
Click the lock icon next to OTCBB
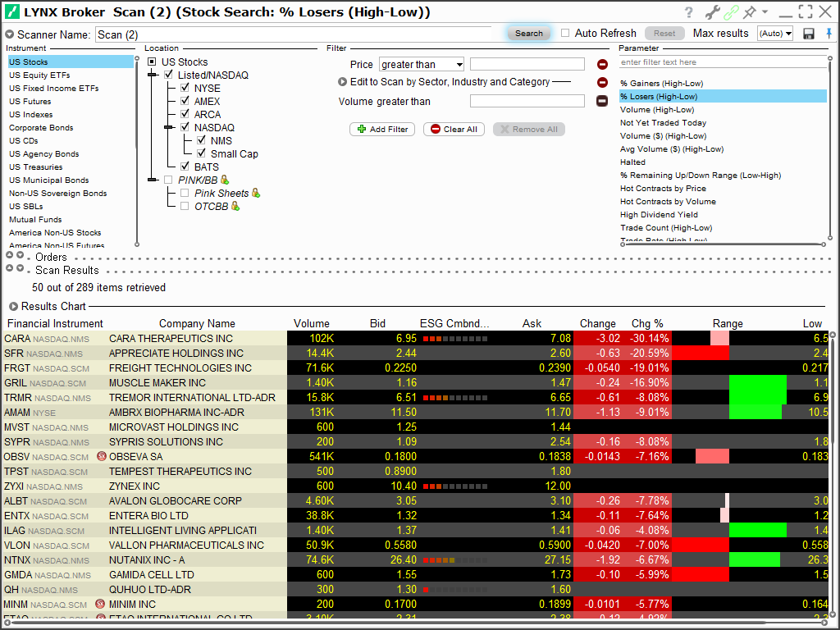click(235, 206)
